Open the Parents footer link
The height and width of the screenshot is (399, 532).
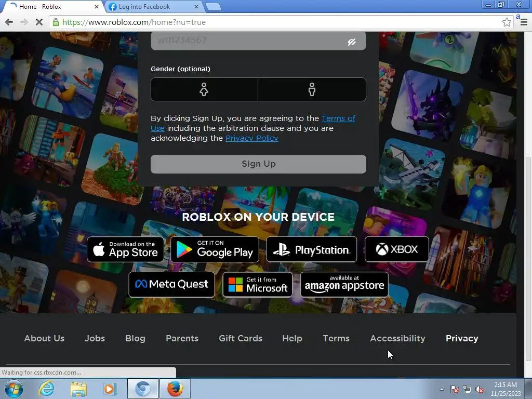[x=182, y=338]
